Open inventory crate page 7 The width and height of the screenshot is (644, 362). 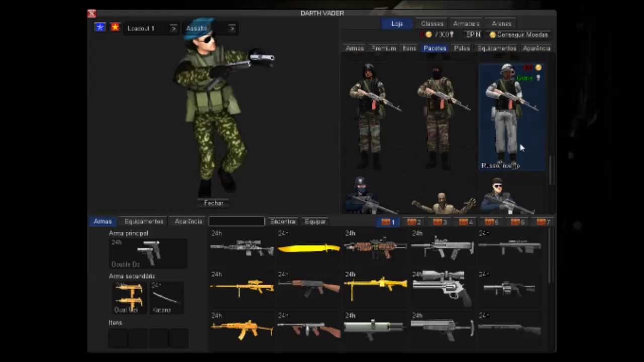point(542,222)
